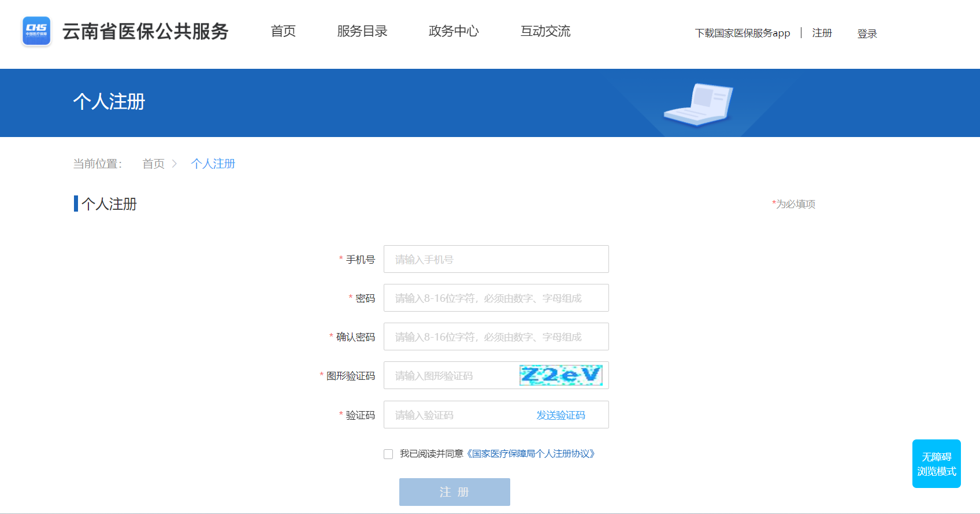This screenshot has width=980, height=514.
Task: Open the 服务目录 menu
Action: tap(362, 31)
